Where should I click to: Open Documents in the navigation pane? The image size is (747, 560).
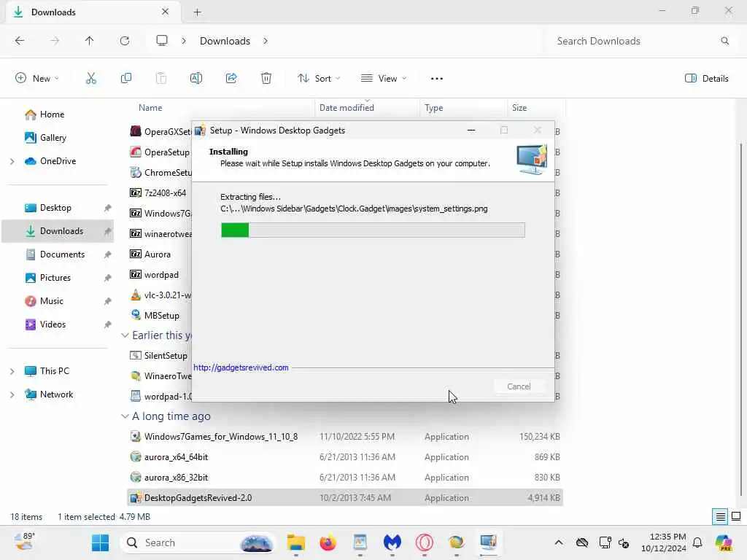tap(62, 254)
